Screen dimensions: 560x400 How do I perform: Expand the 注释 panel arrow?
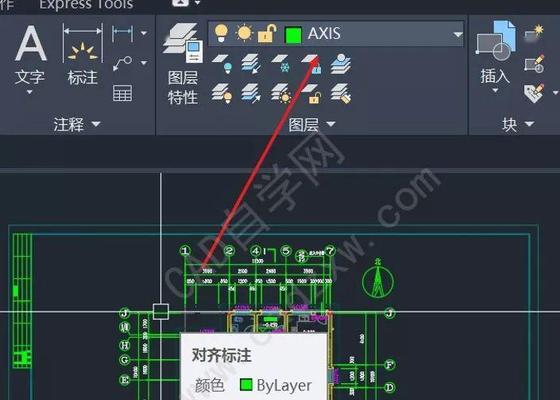96,124
